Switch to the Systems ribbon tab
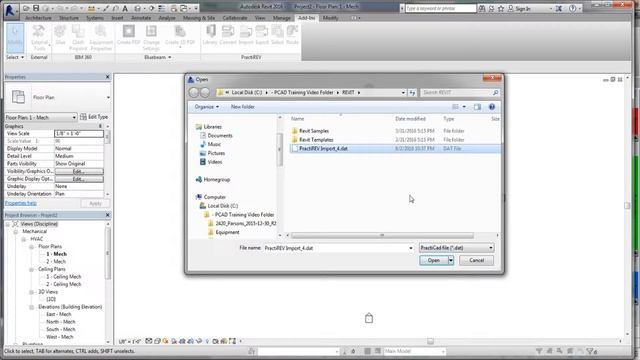The width and height of the screenshot is (640, 360). coord(95,18)
